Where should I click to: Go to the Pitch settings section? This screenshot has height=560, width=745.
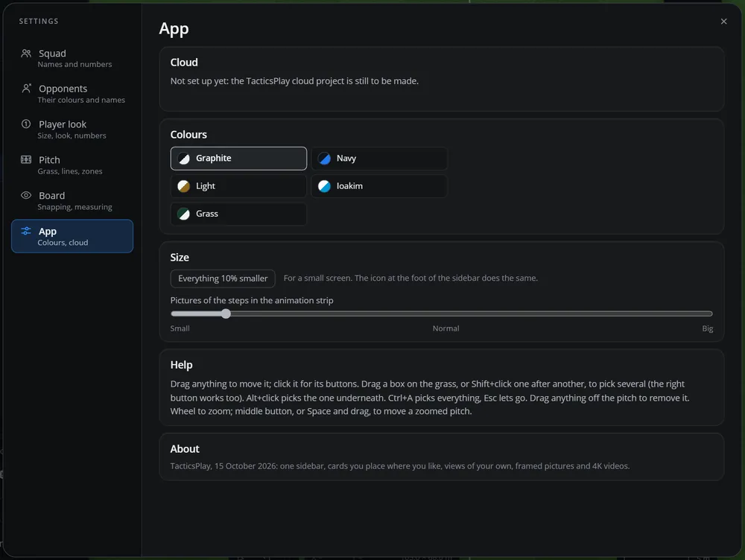72,165
